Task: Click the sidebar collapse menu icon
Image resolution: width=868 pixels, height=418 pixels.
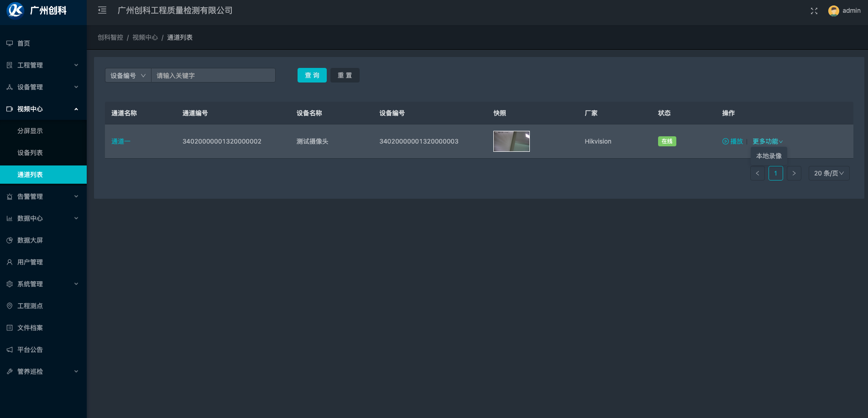Action: 102,10
